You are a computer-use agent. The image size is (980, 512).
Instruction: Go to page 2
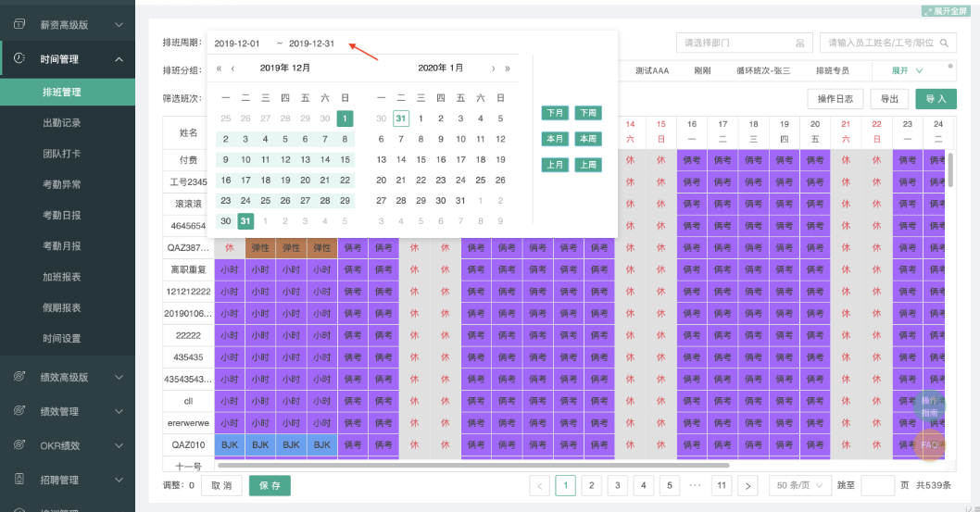tap(591, 485)
